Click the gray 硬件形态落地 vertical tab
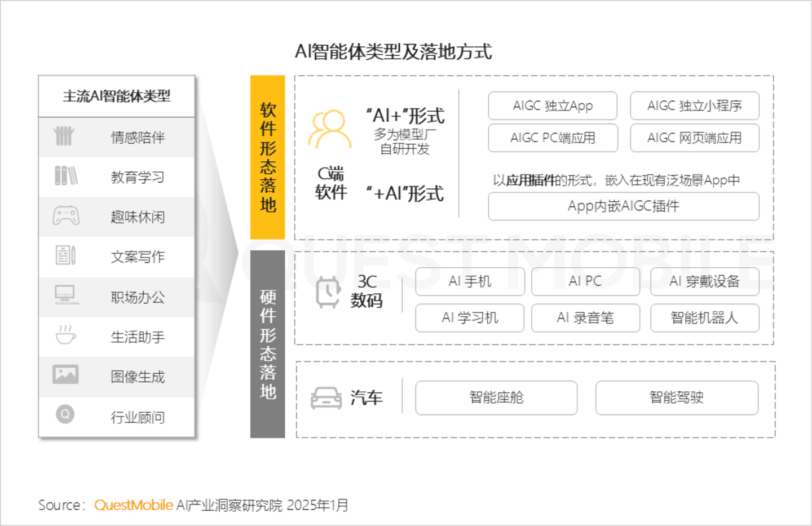 (268, 344)
